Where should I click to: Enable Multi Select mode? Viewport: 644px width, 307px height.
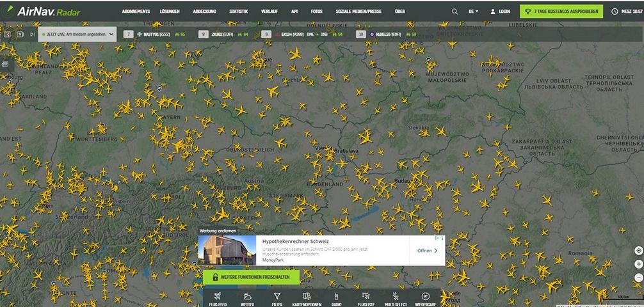(x=396, y=299)
